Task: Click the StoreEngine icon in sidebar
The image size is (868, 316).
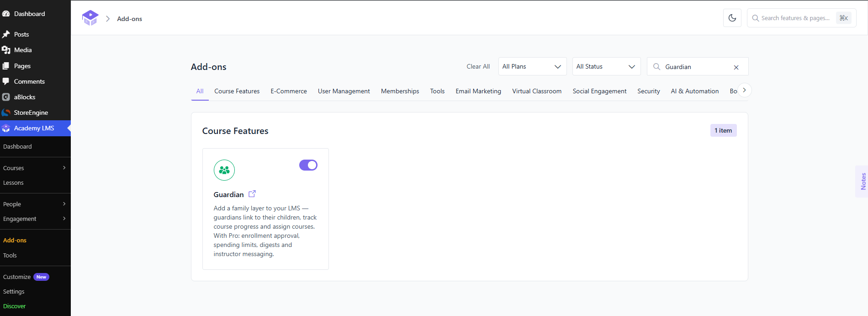Action: pyautogui.click(x=6, y=112)
